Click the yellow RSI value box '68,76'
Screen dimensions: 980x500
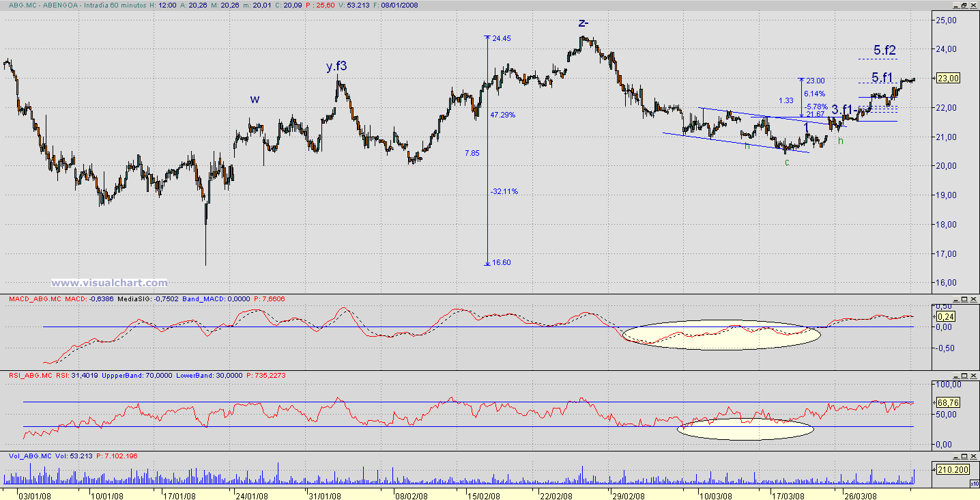pos(947,403)
